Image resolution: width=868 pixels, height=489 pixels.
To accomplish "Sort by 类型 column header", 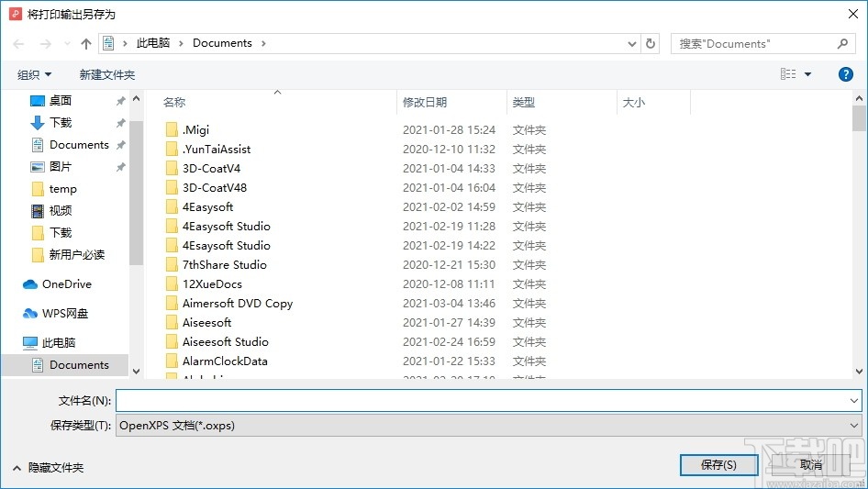I will 523,103.
